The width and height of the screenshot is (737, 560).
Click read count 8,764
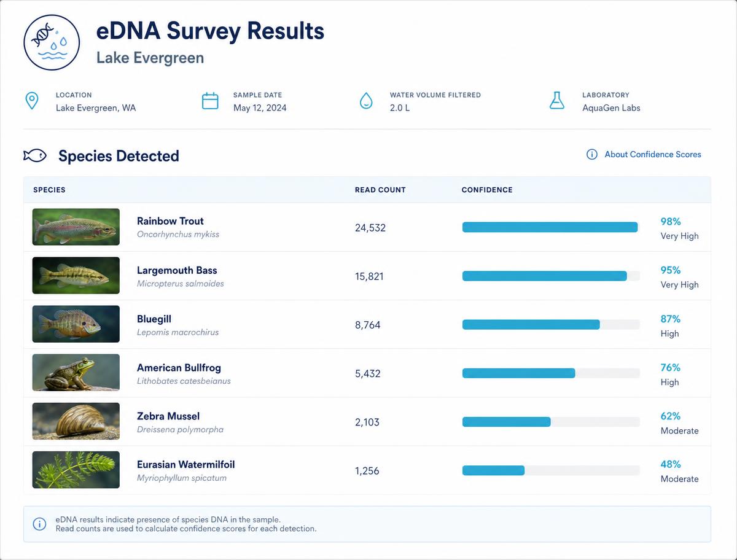(368, 325)
